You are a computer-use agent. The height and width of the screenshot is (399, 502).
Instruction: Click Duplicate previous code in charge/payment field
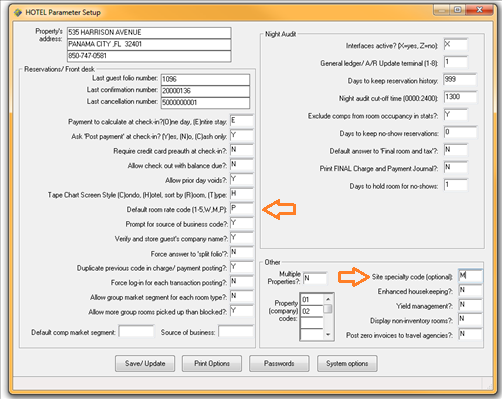click(242, 267)
